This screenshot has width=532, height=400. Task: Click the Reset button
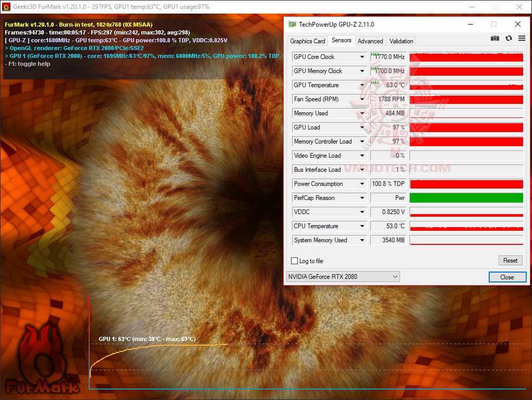click(x=510, y=261)
